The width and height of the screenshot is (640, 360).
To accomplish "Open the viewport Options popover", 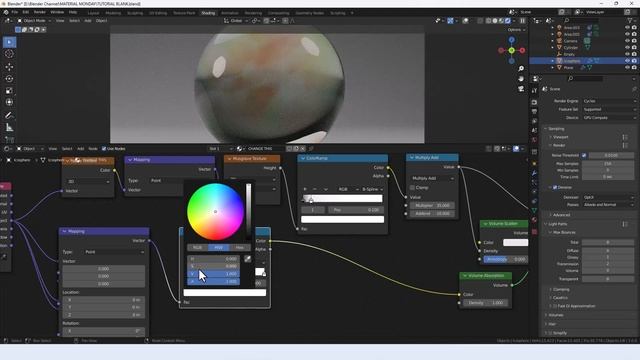I will pyautogui.click(x=516, y=30).
